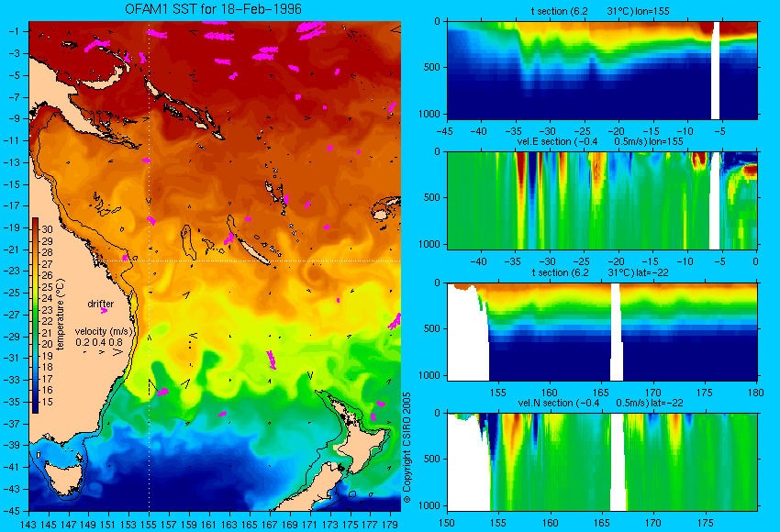Click x-axis tick "180" under the lat=-22 temperature section

pos(755,393)
